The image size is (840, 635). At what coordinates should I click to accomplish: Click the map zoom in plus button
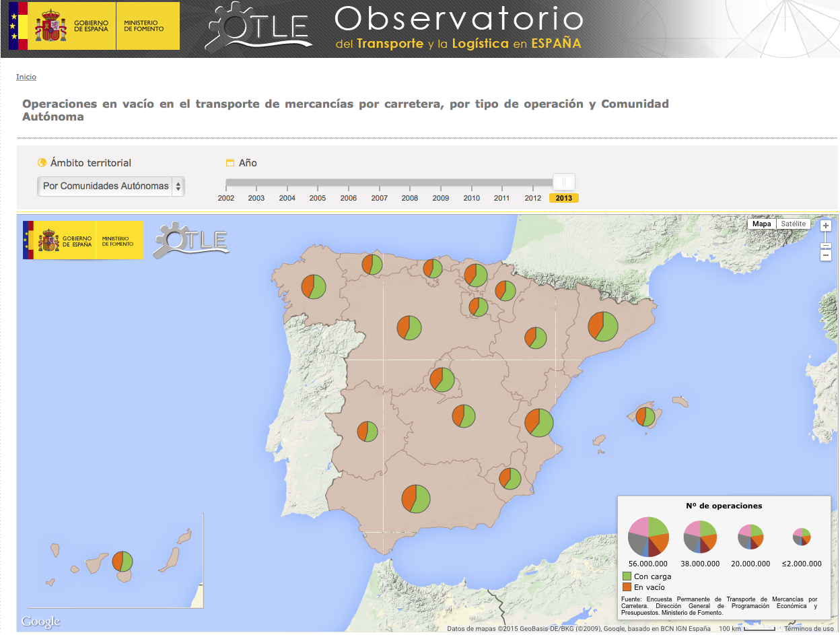[826, 226]
